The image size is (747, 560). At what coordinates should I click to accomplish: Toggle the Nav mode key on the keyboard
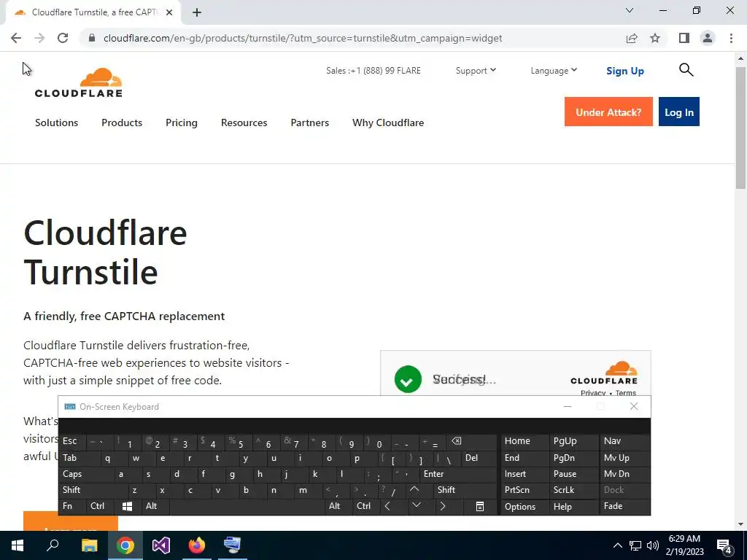(624, 441)
